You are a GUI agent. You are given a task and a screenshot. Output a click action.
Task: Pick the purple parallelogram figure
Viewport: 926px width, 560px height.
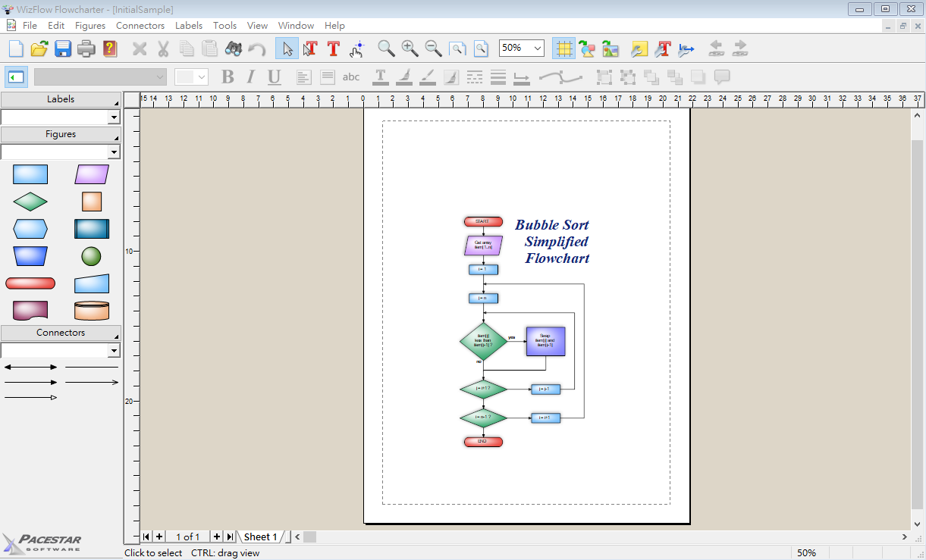[92, 174]
